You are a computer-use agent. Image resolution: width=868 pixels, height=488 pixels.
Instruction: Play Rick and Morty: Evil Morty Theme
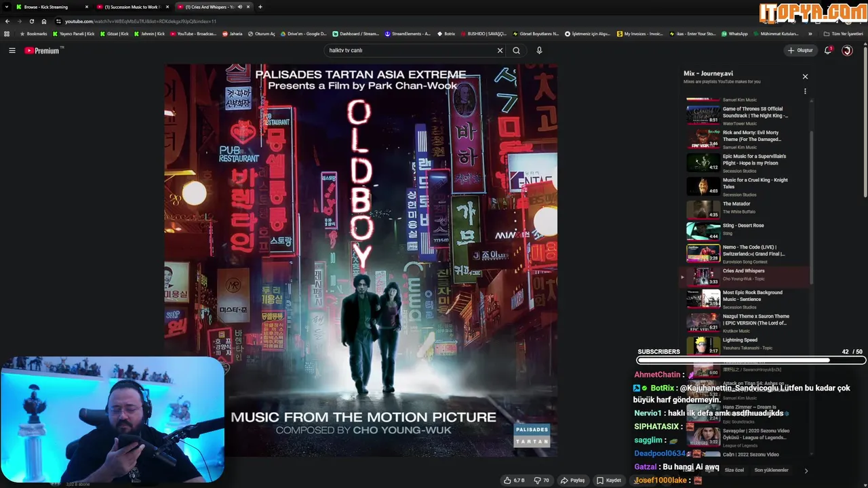pos(746,139)
